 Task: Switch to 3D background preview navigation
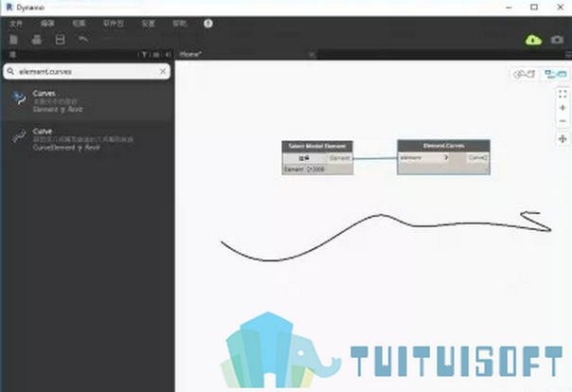point(525,74)
